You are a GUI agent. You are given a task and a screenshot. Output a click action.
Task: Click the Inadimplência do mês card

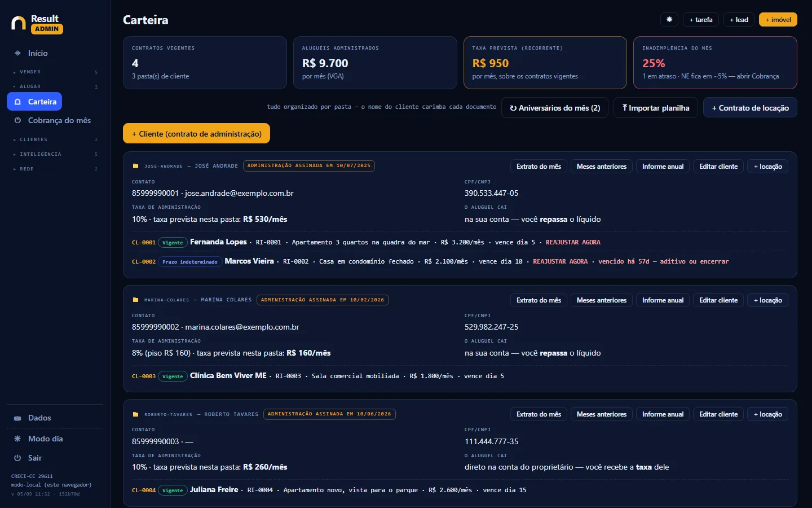click(x=715, y=63)
